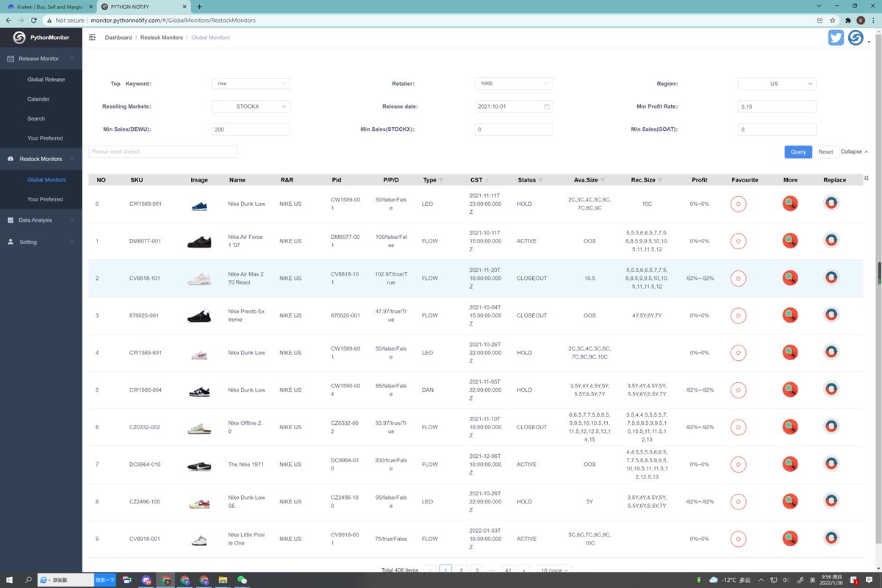Click Replace icon for DC9964-010
This screenshot has height=588, width=882.
coord(831,464)
